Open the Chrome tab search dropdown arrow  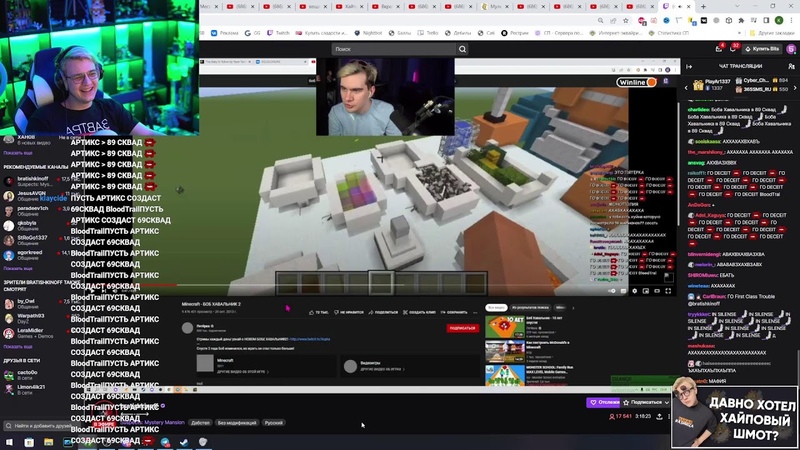737,6
